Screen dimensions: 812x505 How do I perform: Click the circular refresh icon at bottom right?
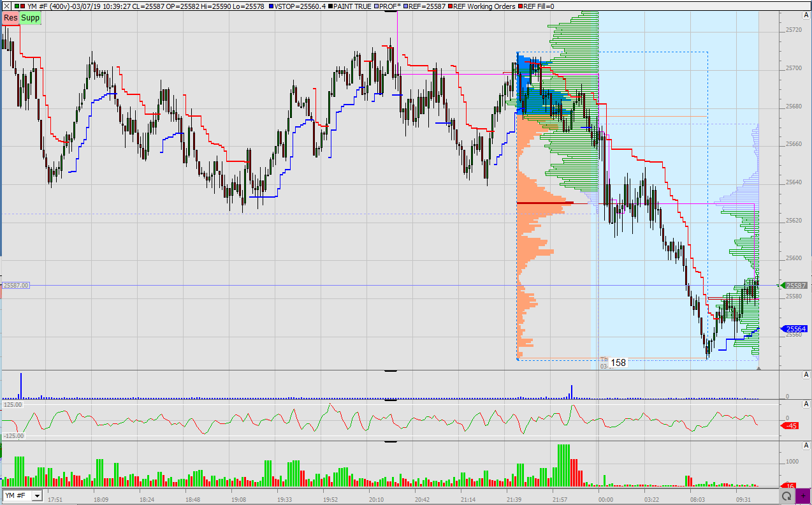pos(787,496)
